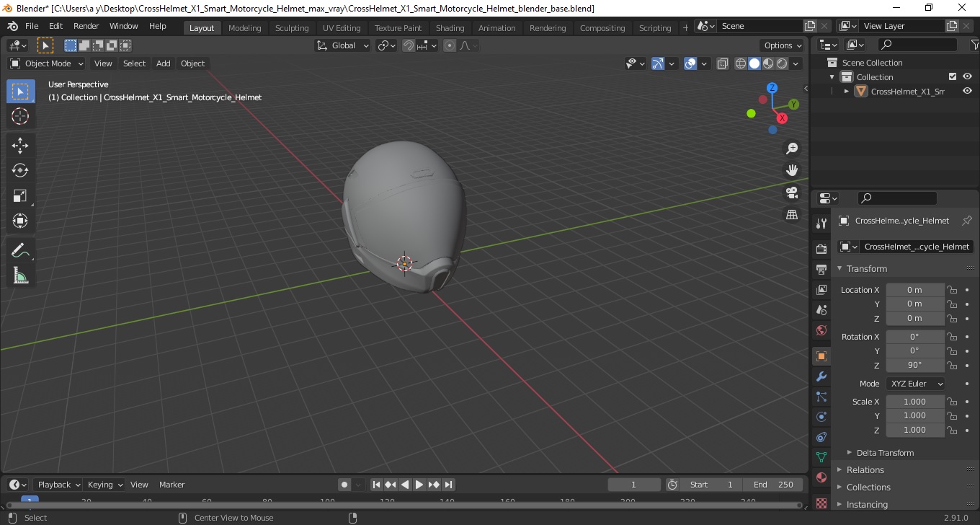This screenshot has height=525, width=980.
Task: Open the Scene properties tab
Action: tap(821, 310)
